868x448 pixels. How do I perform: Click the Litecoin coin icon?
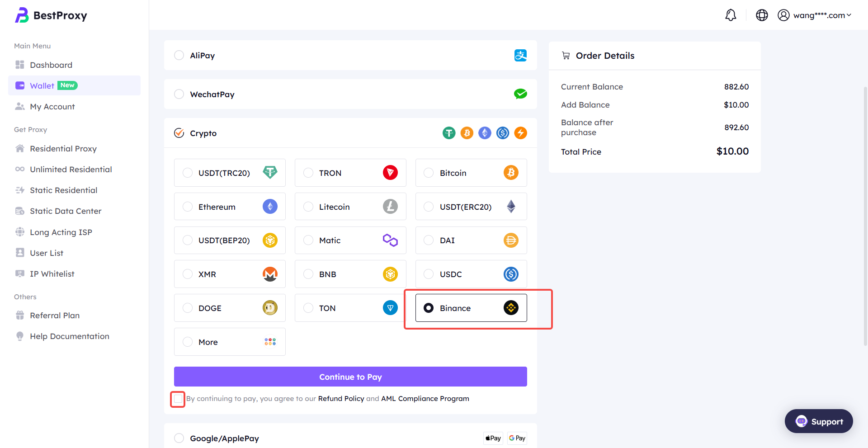(390, 207)
